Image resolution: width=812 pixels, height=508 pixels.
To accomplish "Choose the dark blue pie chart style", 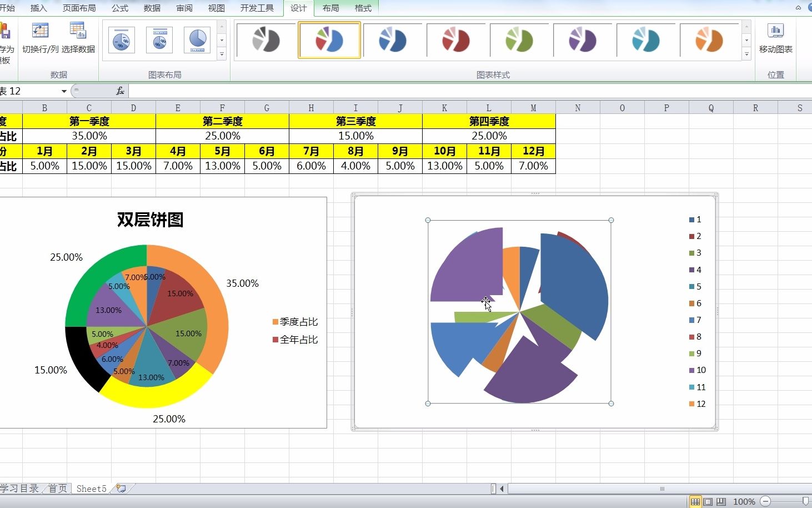I will (x=393, y=40).
